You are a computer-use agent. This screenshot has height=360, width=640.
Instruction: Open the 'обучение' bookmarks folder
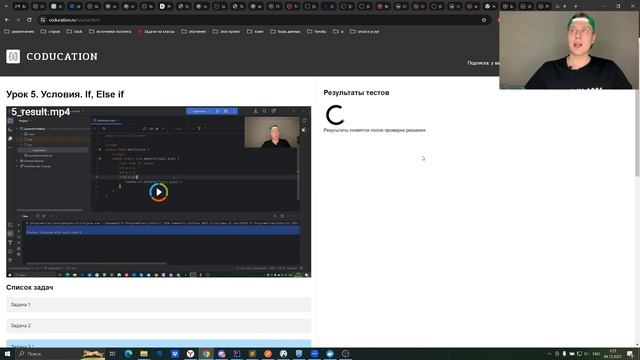pos(193,31)
